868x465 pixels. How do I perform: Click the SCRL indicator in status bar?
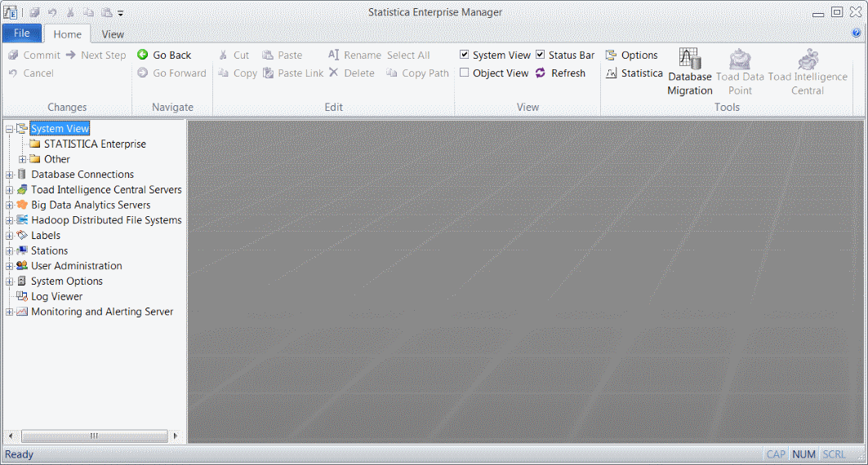pyautogui.click(x=835, y=454)
